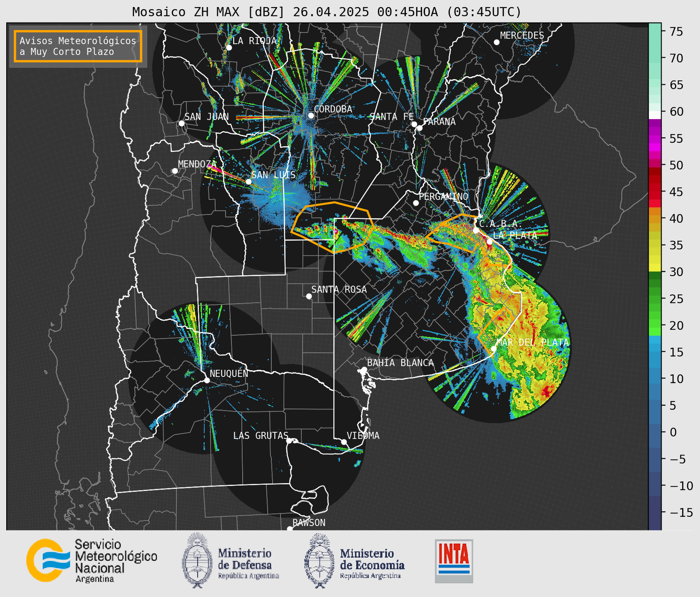
Task: Click the 75 value on color scale
Action: pyautogui.click(x=676, y=32)
